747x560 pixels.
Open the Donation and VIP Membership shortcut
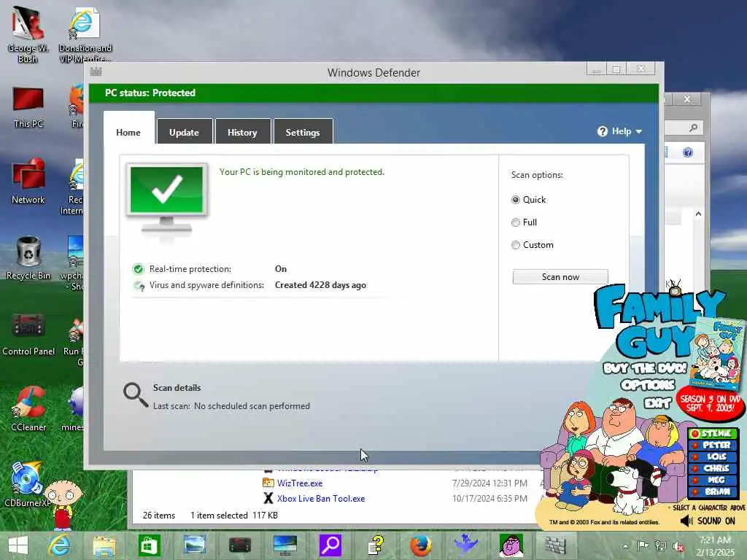(85, 34)
